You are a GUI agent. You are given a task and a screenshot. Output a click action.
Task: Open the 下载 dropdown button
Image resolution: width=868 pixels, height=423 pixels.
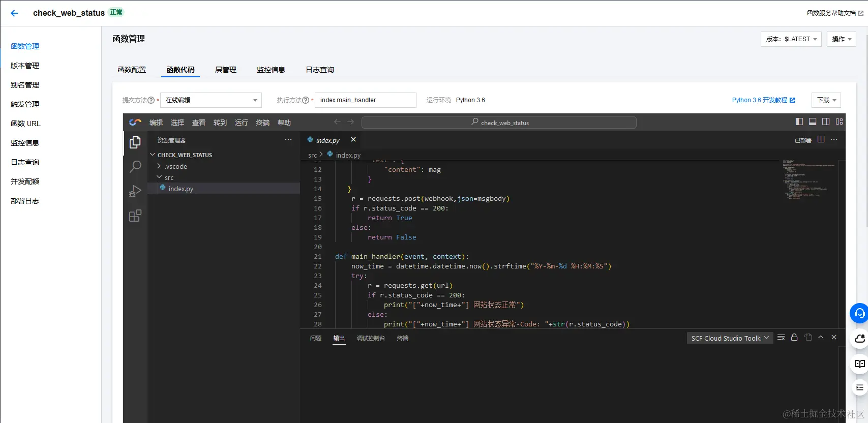tap(826, 100)
